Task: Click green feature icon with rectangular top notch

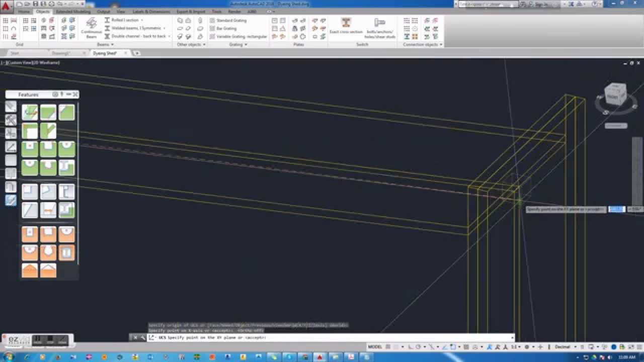Action: click(x=48, y=149)
